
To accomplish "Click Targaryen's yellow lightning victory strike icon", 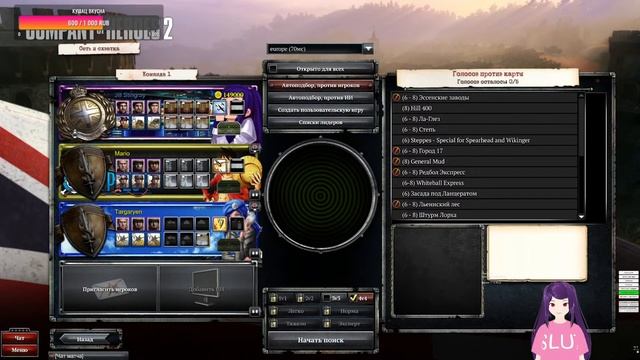I will click(220, 224).
